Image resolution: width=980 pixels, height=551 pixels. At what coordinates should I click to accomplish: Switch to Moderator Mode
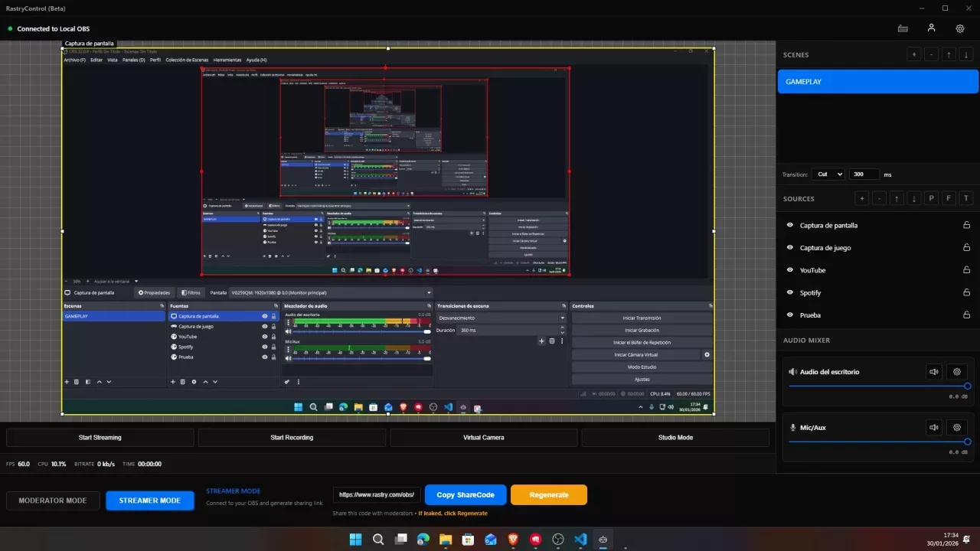53,500
